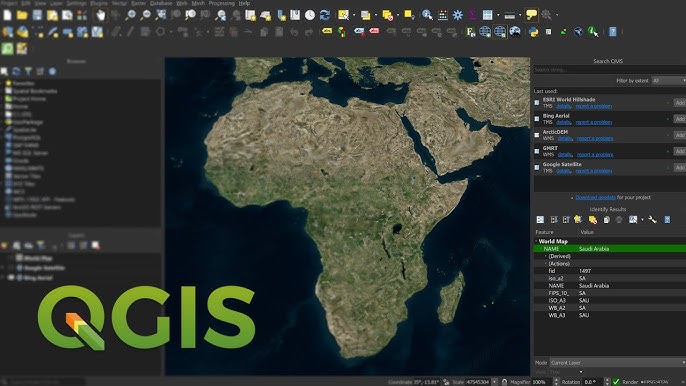This screenshot has height=386, width=686.
Task: Click the filter funnel icon in Browser panel
Action: (28, 71)
